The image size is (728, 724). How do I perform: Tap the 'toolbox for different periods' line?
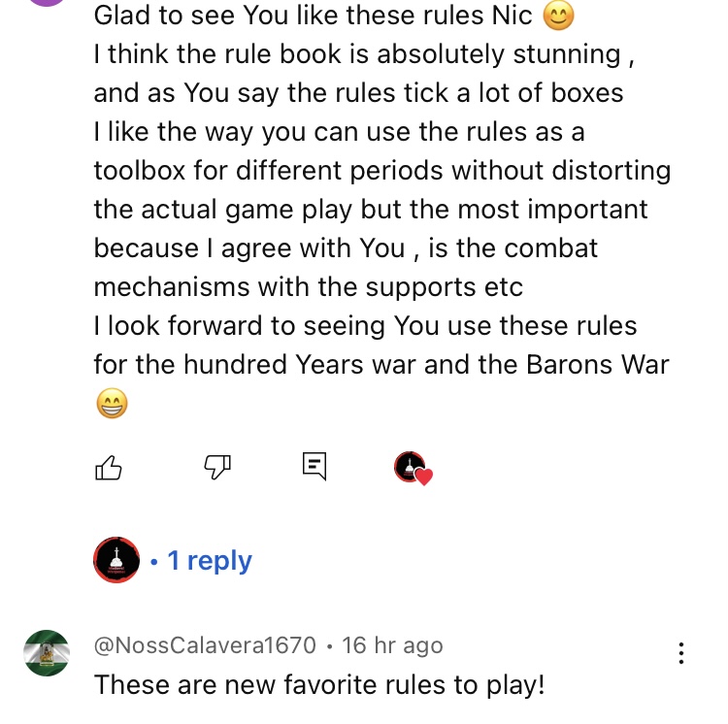(x=382, y=171)
